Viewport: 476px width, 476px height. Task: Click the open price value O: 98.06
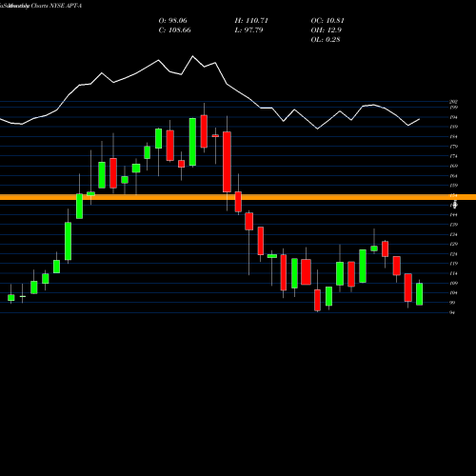[x=172, y=21]
